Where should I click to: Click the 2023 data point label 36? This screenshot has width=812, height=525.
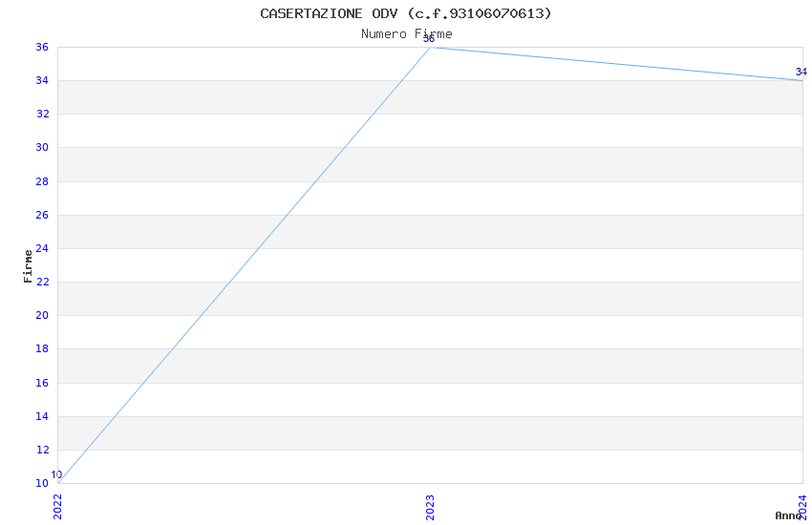[x=429, y=39]
